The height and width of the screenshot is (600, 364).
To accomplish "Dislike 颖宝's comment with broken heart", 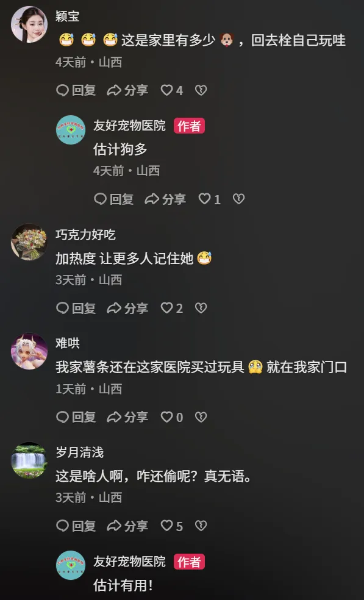I will click(x=201, y=90).
